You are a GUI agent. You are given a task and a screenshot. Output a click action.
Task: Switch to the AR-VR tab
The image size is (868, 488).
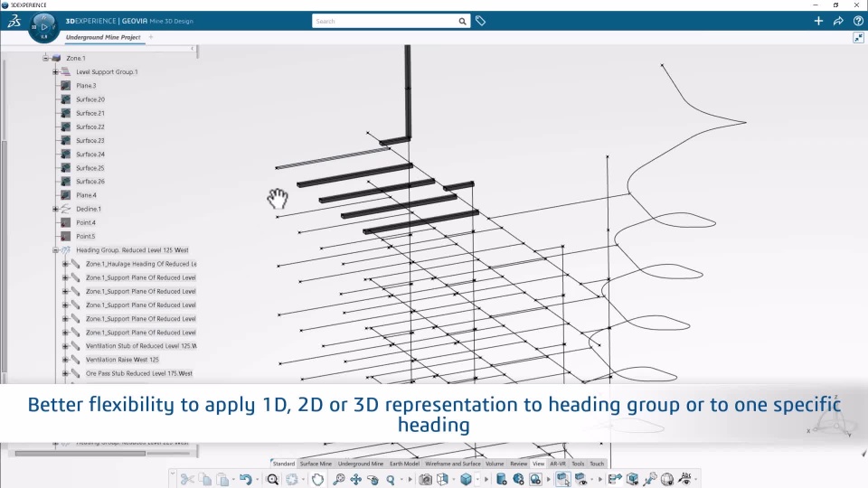tap(558, 464)
